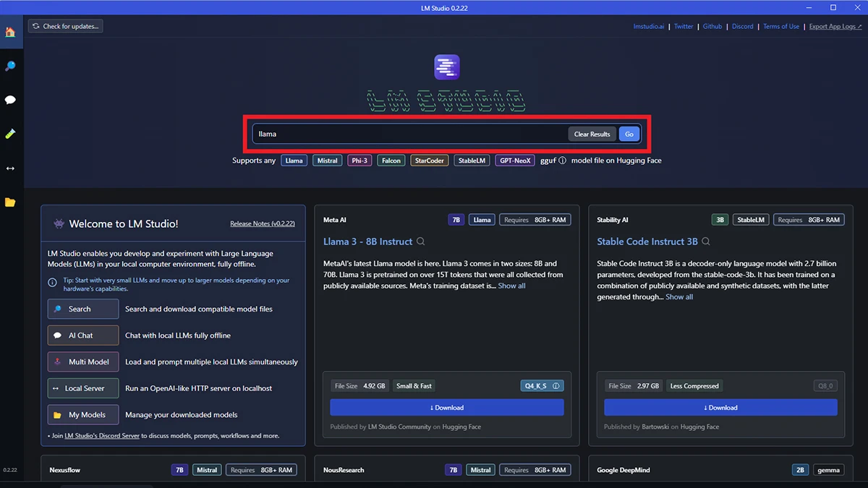Click magnifier icon next to Llama 3 - 8B Instruct
Screen dimensions: 868x488
(420, 241)
